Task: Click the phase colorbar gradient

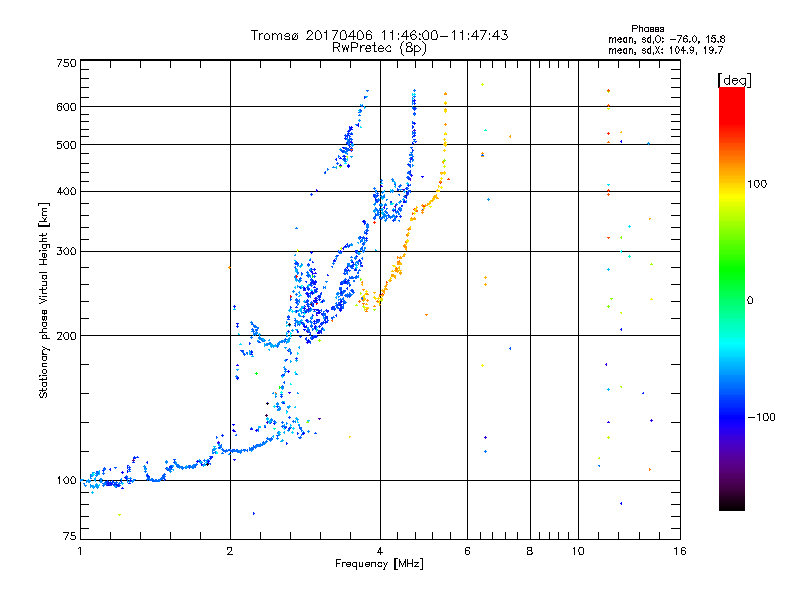Action: (732, 298)
